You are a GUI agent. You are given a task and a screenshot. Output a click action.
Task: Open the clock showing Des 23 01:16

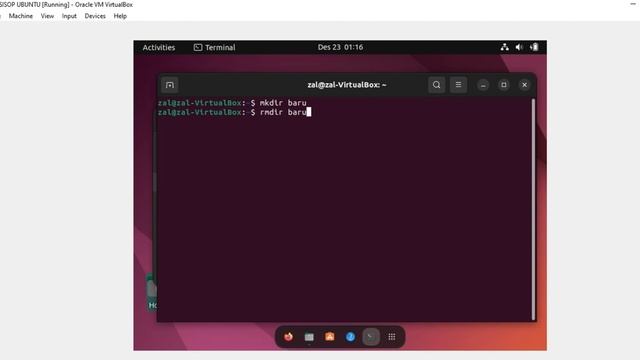tap(340, 47)
